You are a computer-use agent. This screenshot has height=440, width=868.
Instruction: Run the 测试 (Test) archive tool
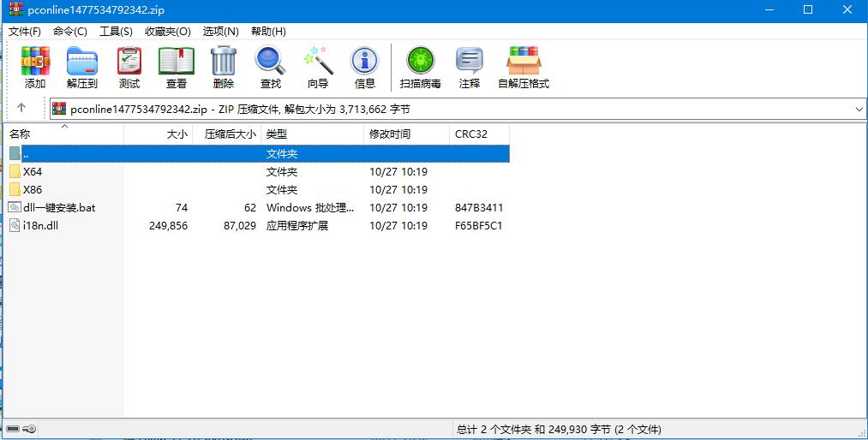[129, 61]
